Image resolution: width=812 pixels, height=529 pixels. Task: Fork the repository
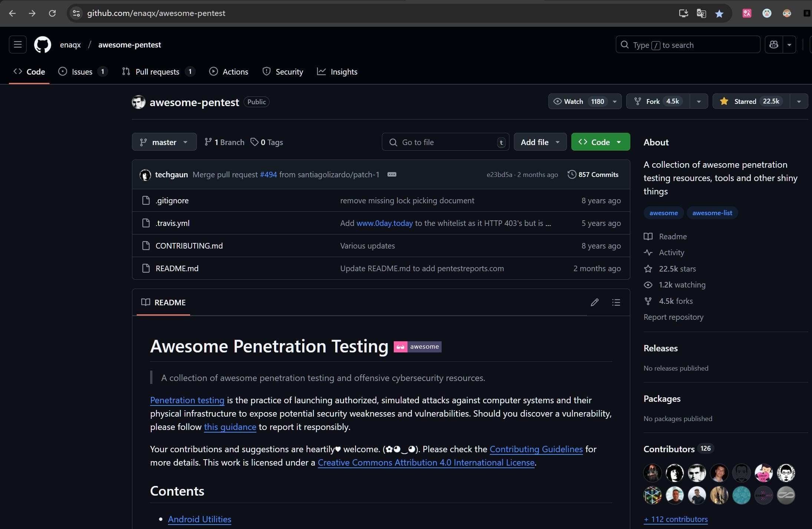[x=658, y=101]
